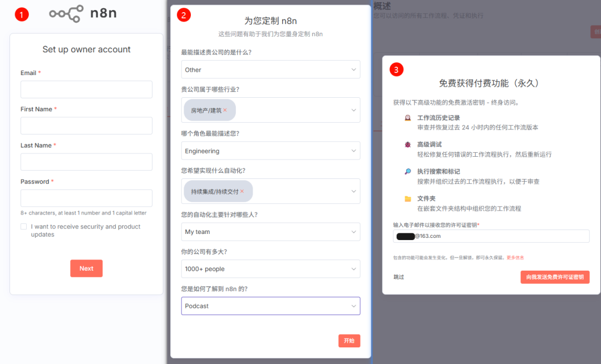Click the 执行搜索和标记 feature title

tap(439, 172)
